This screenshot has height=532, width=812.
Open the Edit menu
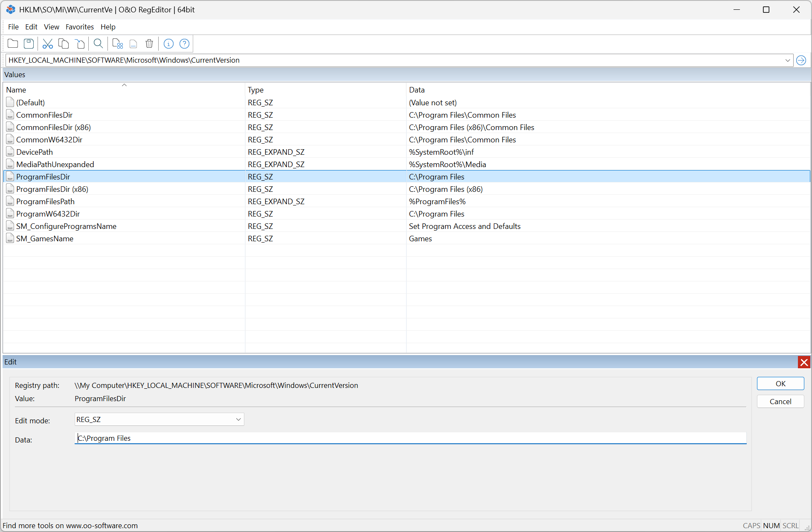pos(31,27)
